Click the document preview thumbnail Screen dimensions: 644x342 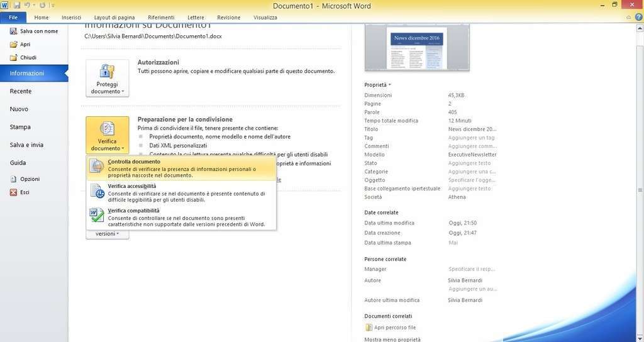417,48
